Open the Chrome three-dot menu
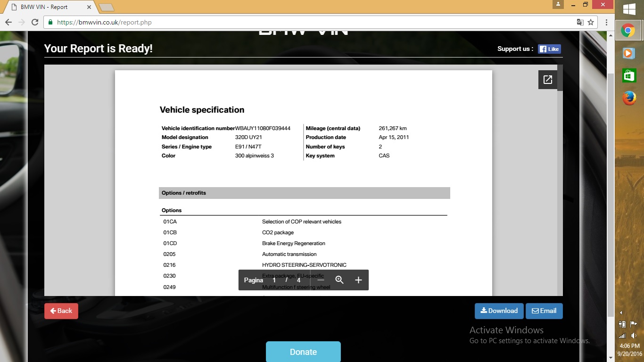Viewport: 644px width, 362px height. pos(606,22)
